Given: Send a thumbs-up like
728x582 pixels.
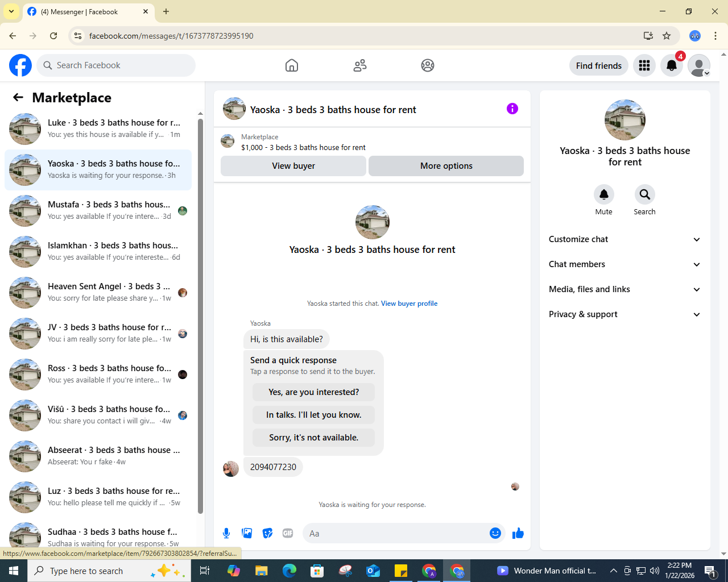Looking at the screenshot, I should 518,533.
